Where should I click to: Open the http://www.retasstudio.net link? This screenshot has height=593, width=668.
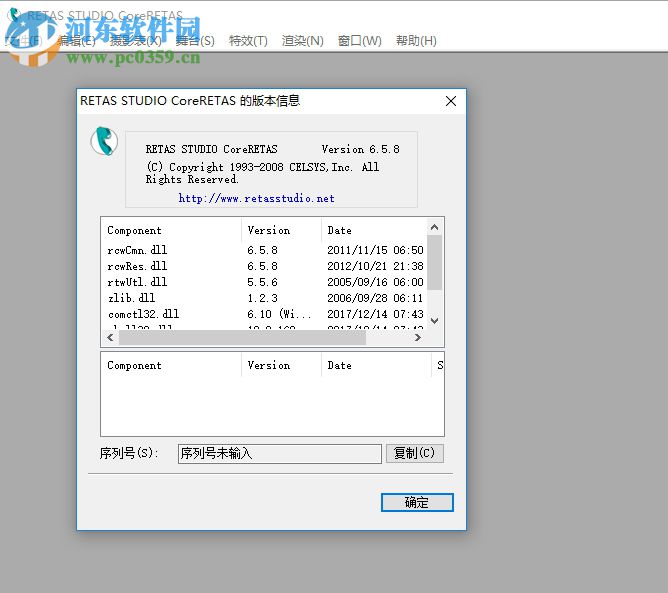point(256,198)
